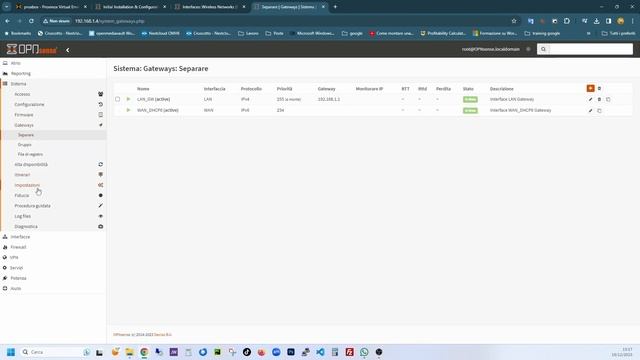Click the Priorità column header
This screenshot has height=360, width=640.
coord(284,89)
